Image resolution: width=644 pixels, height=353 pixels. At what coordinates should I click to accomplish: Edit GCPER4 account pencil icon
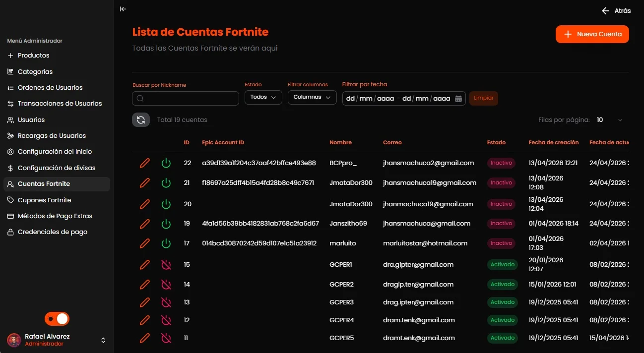145,320
